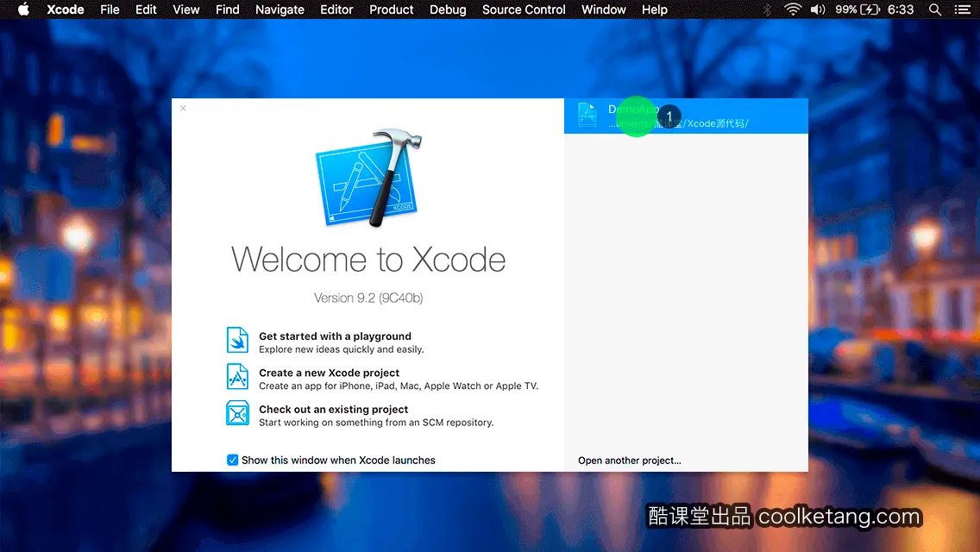Click the Swift playground icon
This screenshot has width=980, height=552.
[237, 340]
